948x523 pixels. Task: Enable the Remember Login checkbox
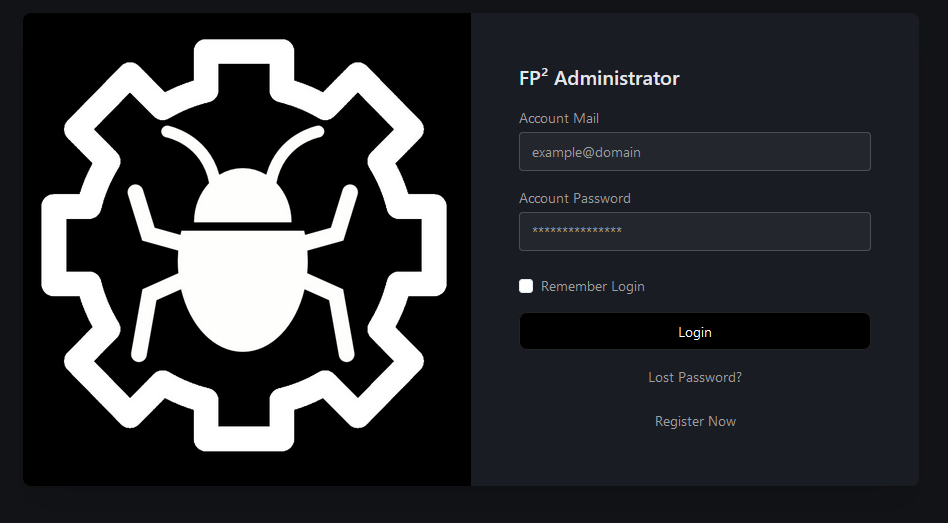526,286
